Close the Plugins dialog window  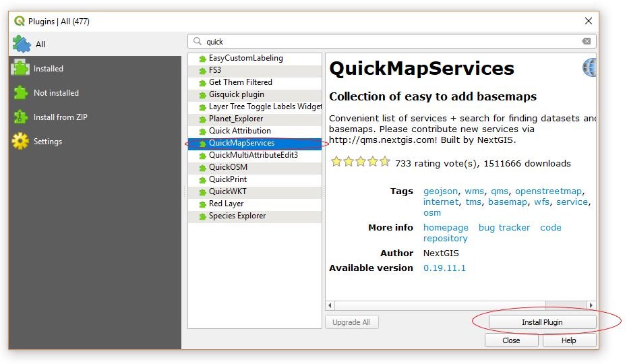588,21
